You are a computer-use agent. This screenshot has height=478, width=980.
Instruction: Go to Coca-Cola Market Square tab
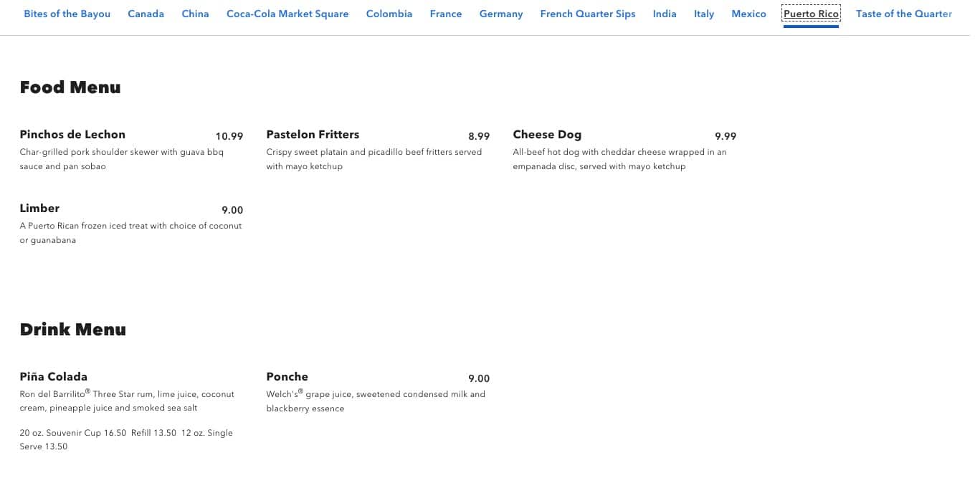(x=287, y=14)
